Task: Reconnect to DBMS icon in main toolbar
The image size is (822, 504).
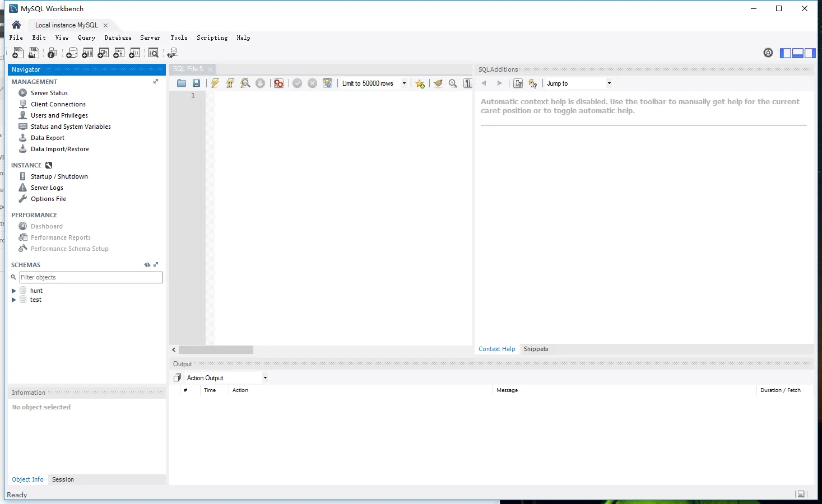Action: click(172, 53)
